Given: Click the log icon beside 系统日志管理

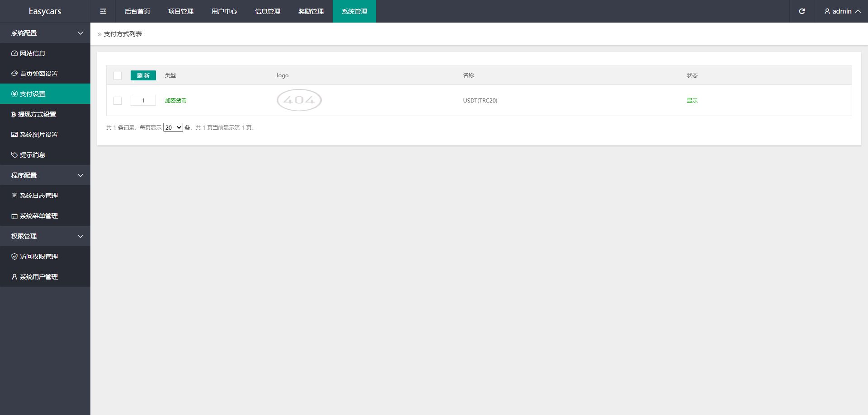Looking at the screenshot, I should (x=14, y=196).
